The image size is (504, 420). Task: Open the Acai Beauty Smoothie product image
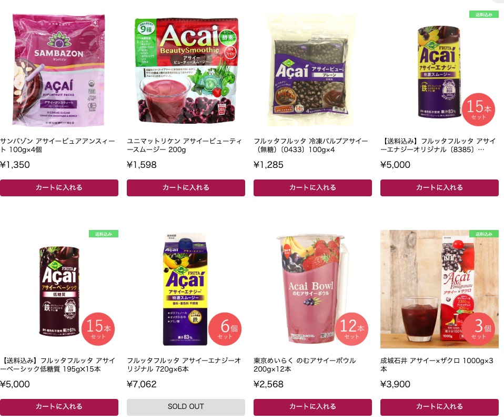click(186, 70)
